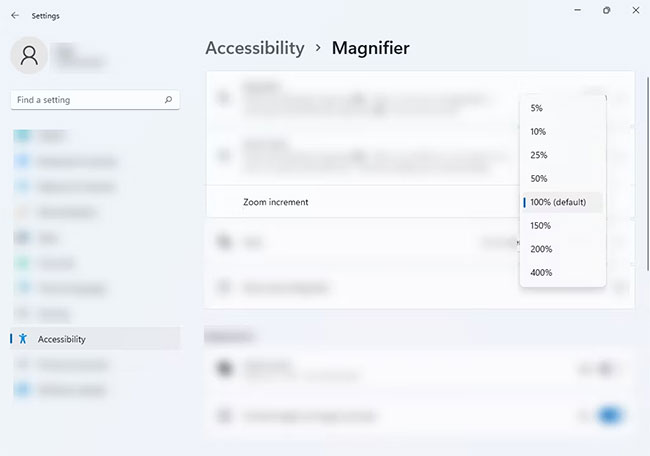Maximize the Settings window
650x456 pixels.
[606, 10]
